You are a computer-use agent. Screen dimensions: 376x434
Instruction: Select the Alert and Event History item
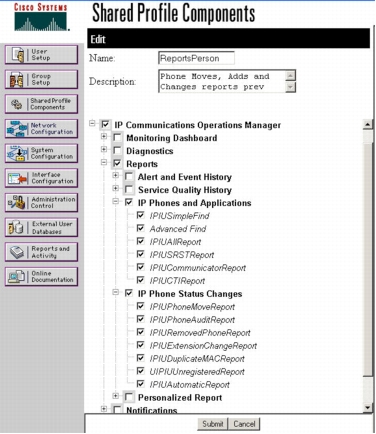click(185, 177)
